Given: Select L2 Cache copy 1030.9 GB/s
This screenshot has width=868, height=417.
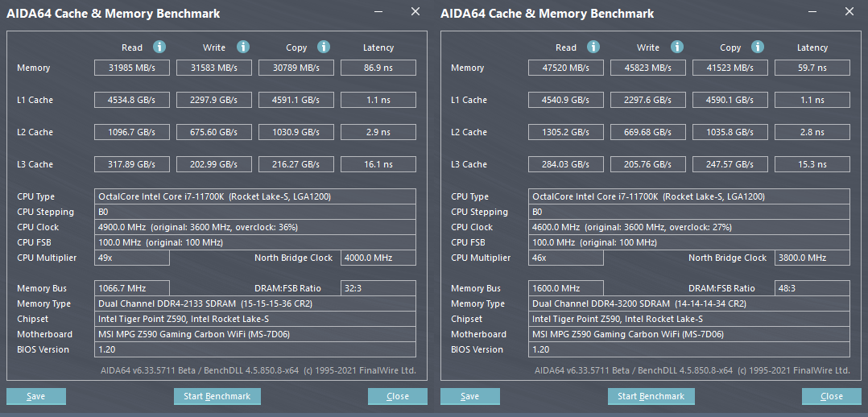Looking at the screenshot, I should (296, 132).
